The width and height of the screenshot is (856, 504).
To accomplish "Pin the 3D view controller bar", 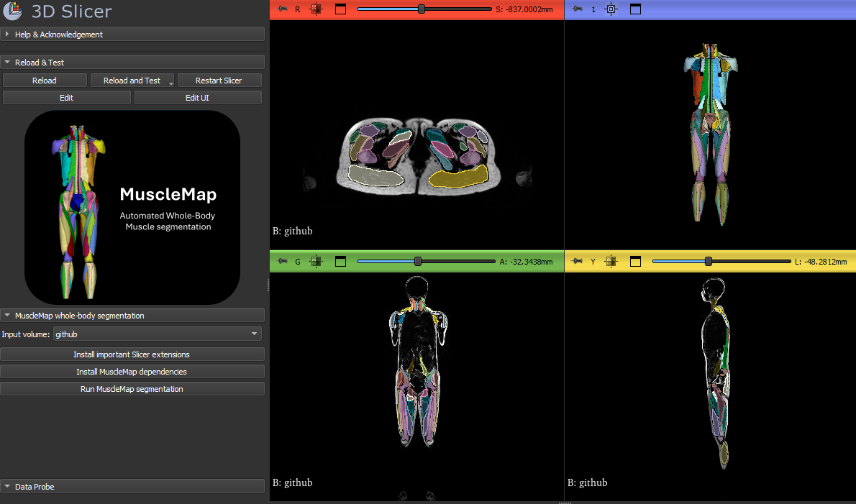I will click(x=575, y=9).
